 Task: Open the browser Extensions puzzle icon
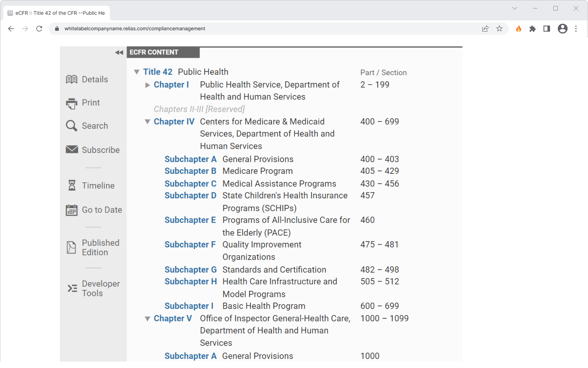(532, 29)
